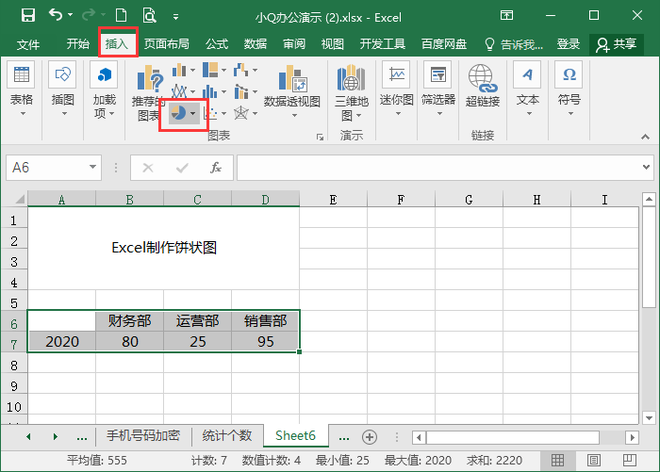660x472 pixels.
Task: Click the formula bar input area
Action: 438,168
